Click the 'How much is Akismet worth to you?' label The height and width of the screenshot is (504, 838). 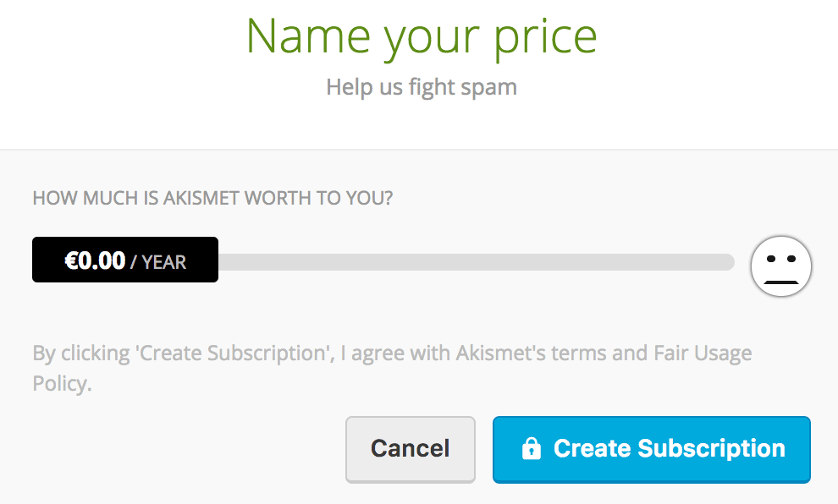click(x=212, y=198)
